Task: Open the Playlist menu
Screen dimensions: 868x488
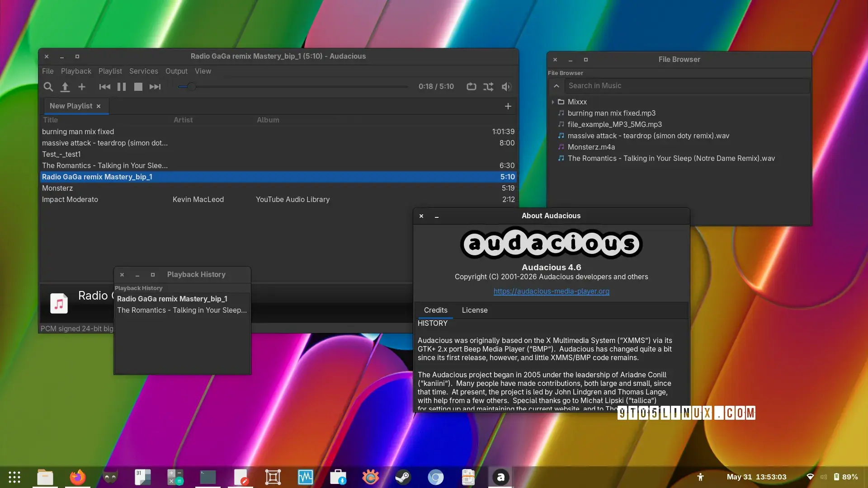Action: 110,71
